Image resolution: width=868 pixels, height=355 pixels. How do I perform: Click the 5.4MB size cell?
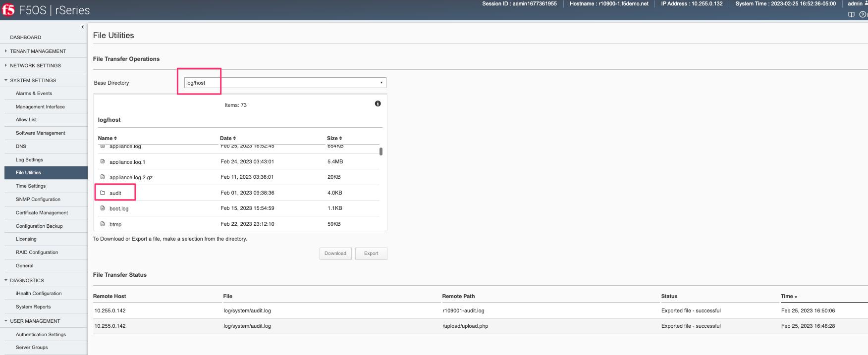point(335,161)
